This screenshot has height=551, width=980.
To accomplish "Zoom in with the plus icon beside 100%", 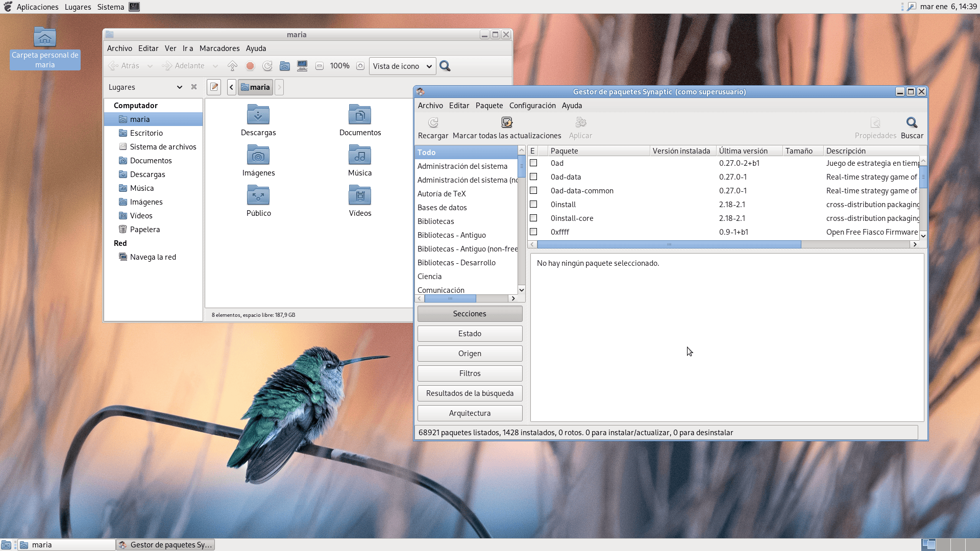I will pos(360,66).
